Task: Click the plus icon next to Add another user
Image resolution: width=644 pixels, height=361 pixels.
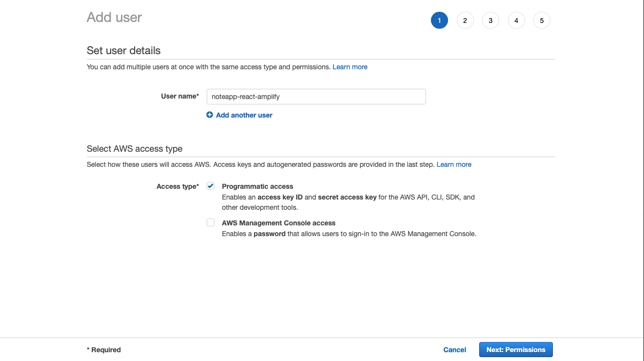Action: point(210,115)
